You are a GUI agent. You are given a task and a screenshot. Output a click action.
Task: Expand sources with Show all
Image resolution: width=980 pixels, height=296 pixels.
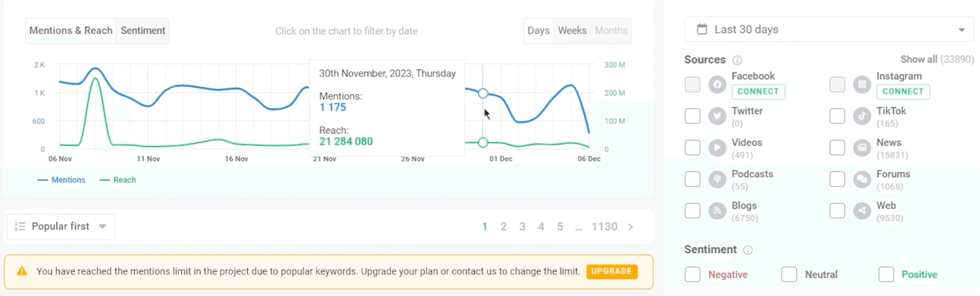919,59
